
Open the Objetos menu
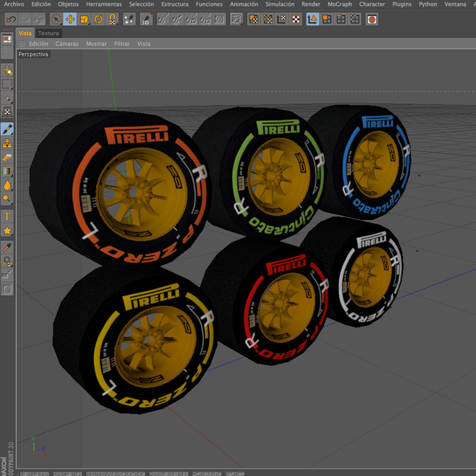(x=68, y=4)
